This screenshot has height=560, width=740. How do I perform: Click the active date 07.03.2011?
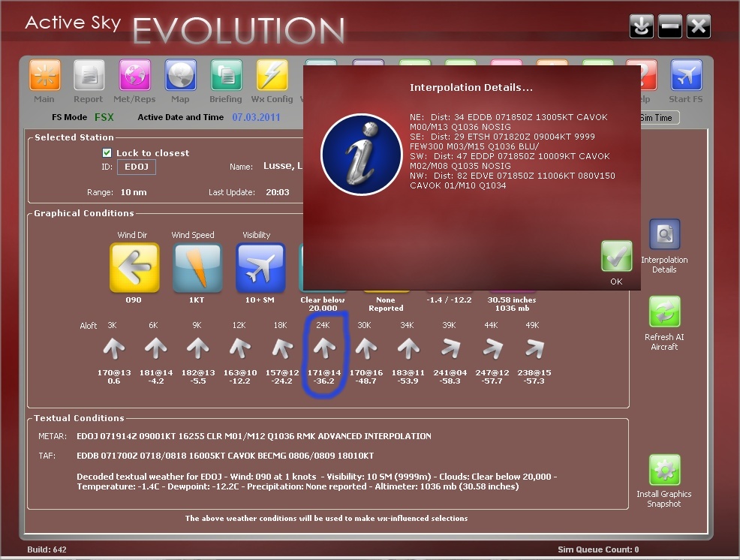tap(256, 117)
